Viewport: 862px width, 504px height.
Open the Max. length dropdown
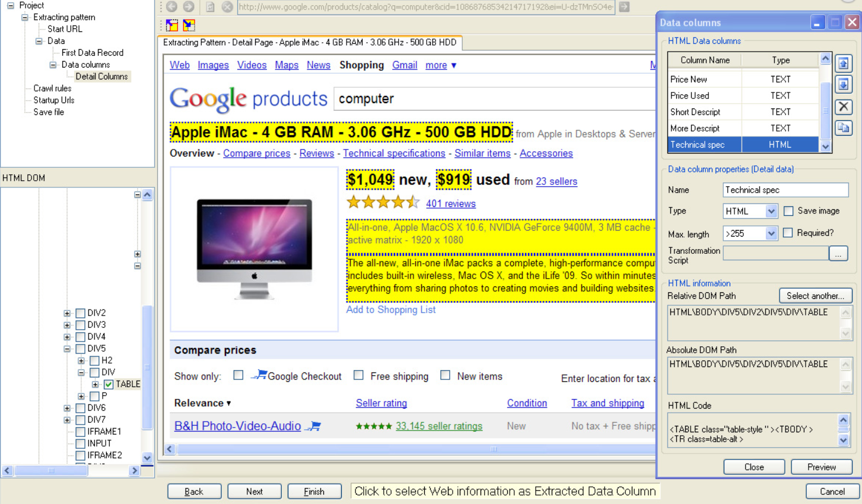771,233
